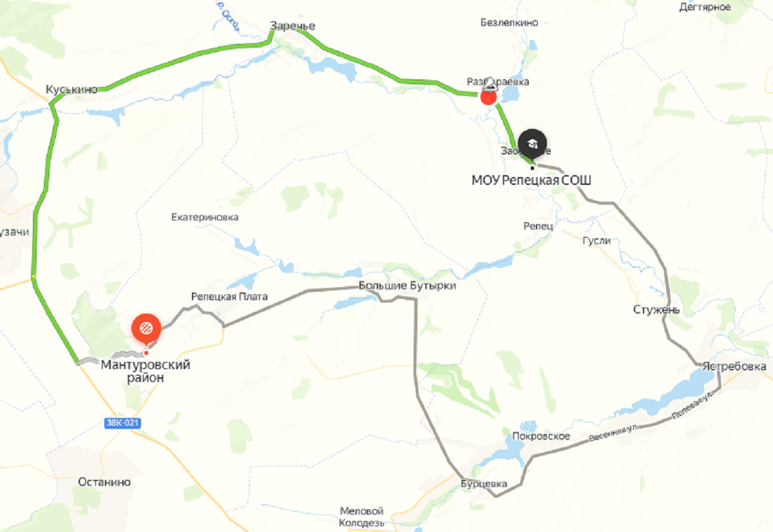
Task: Click the Меловой Колодезь label
Action: click(362, 517)
